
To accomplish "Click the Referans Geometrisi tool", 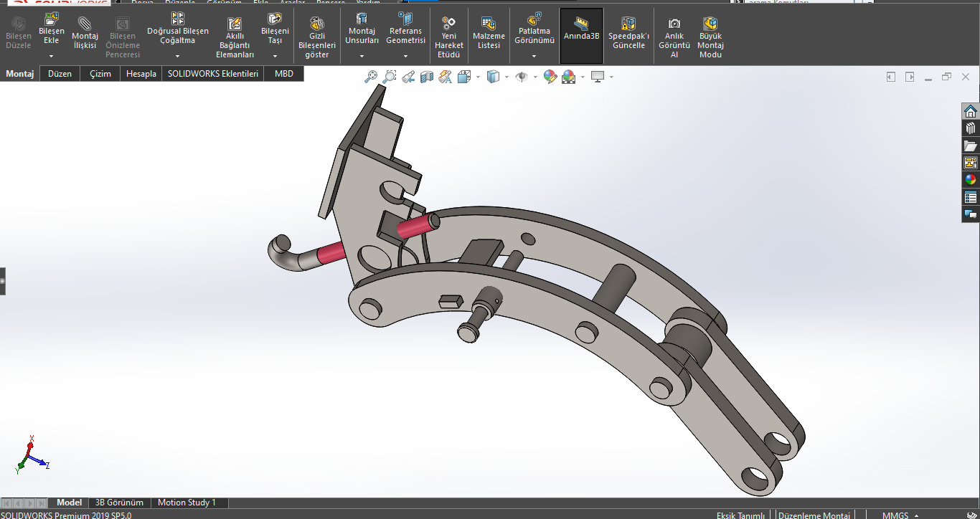I will [x=406, y=29].
